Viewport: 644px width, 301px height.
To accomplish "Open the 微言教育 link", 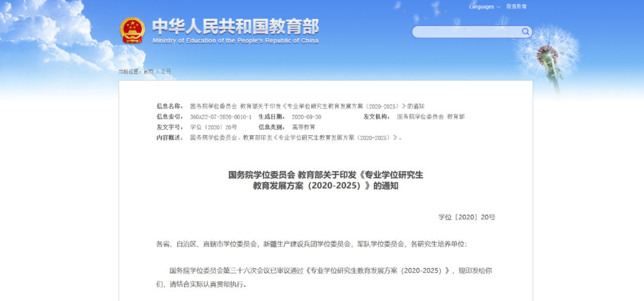I will click(516, 7).
